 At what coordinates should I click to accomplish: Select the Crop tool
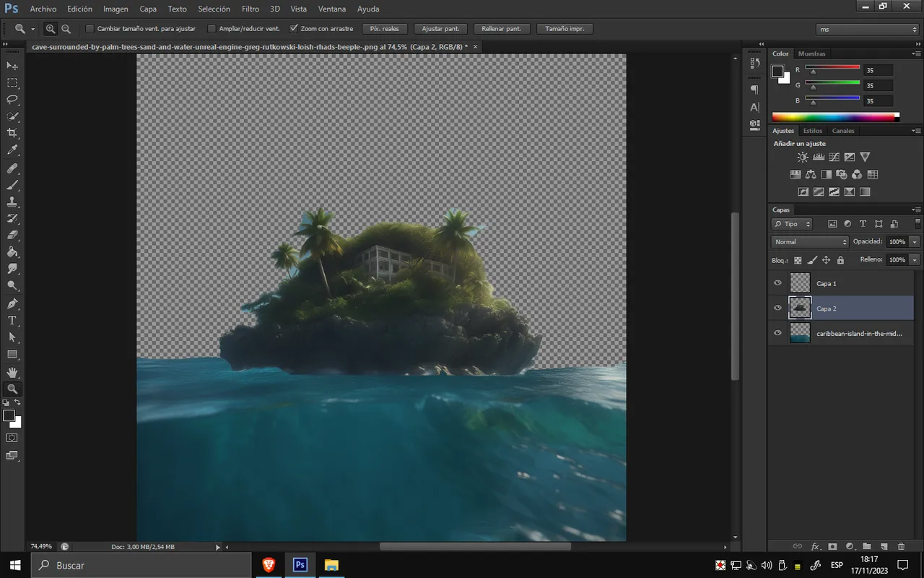[12, 134]
